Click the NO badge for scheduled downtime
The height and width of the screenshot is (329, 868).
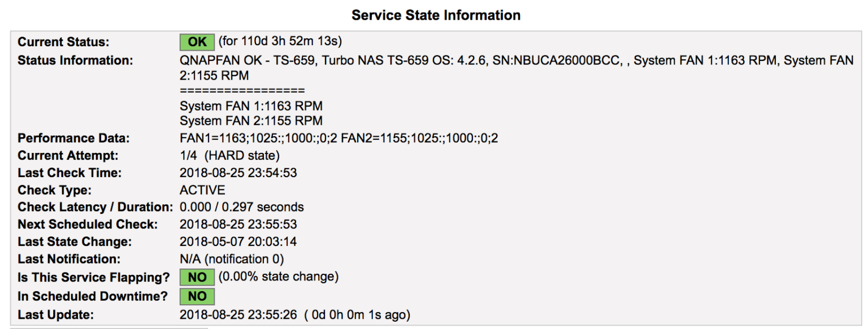[x=197, y=296]
